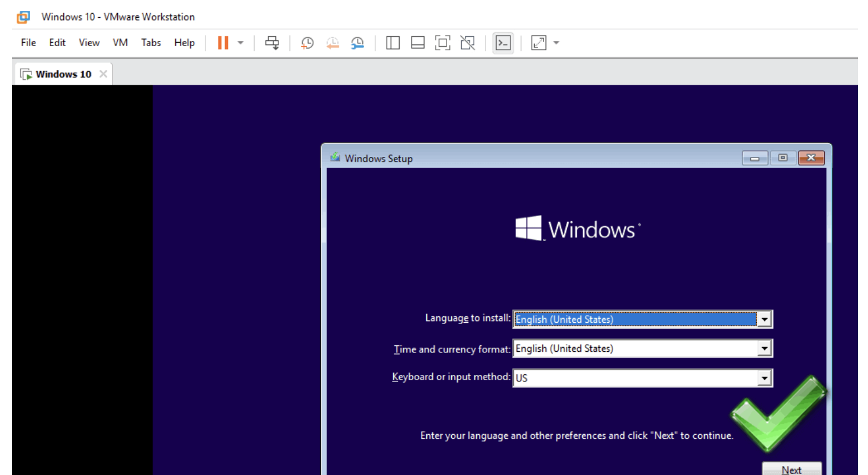Screen dimensions: 868x475
Task: Toggle the thumbnail bar view
Action: (418, 43)
